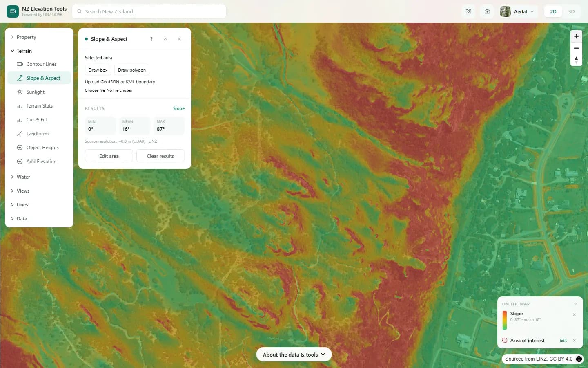Expand the Lines section
Image resolution: width=588 pixels, height=368 pixels.
point(39,205)
